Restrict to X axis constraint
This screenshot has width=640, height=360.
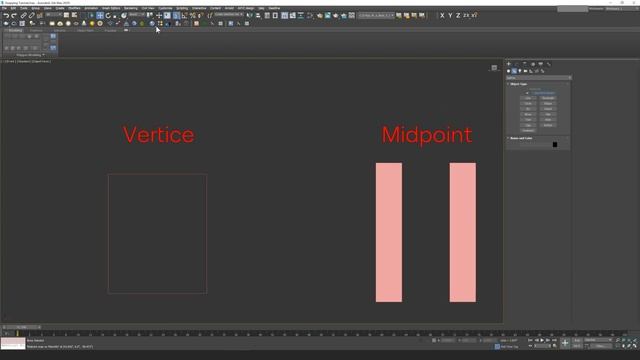pyautogui.click(x=442, y=16)
